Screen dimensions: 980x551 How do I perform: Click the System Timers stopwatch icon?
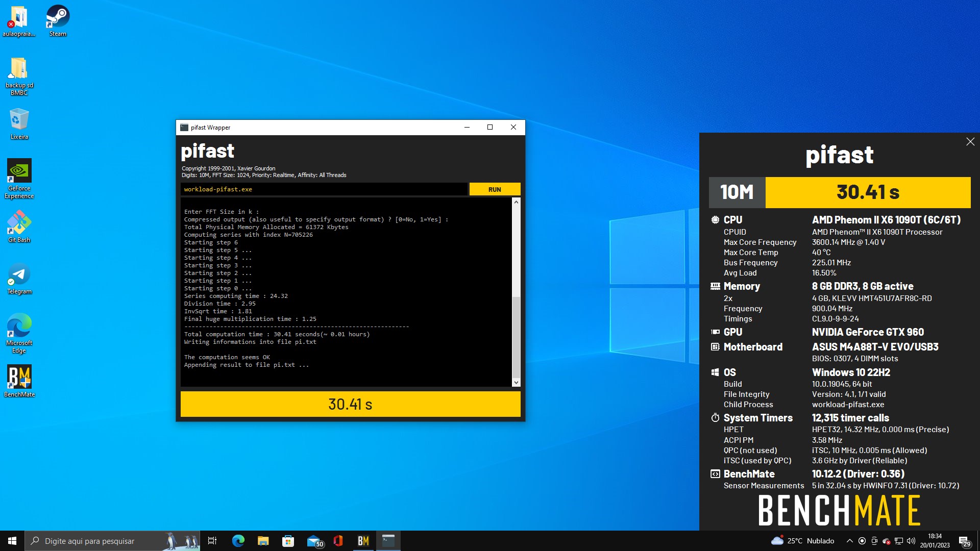pos(715,418)
